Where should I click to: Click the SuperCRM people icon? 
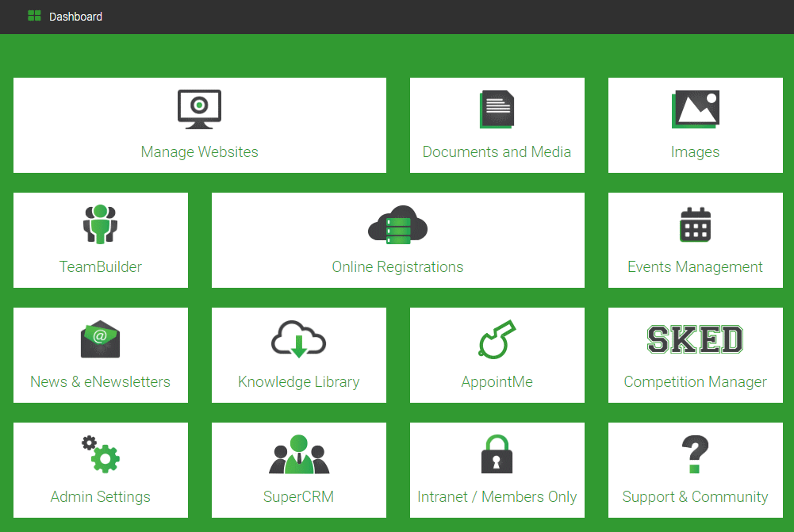pos(299,454)
